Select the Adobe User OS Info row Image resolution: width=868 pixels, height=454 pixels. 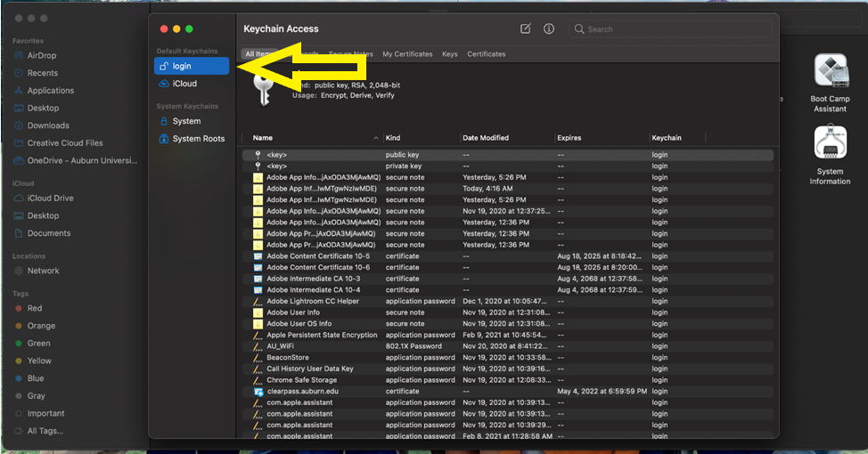tap(508, 323)
